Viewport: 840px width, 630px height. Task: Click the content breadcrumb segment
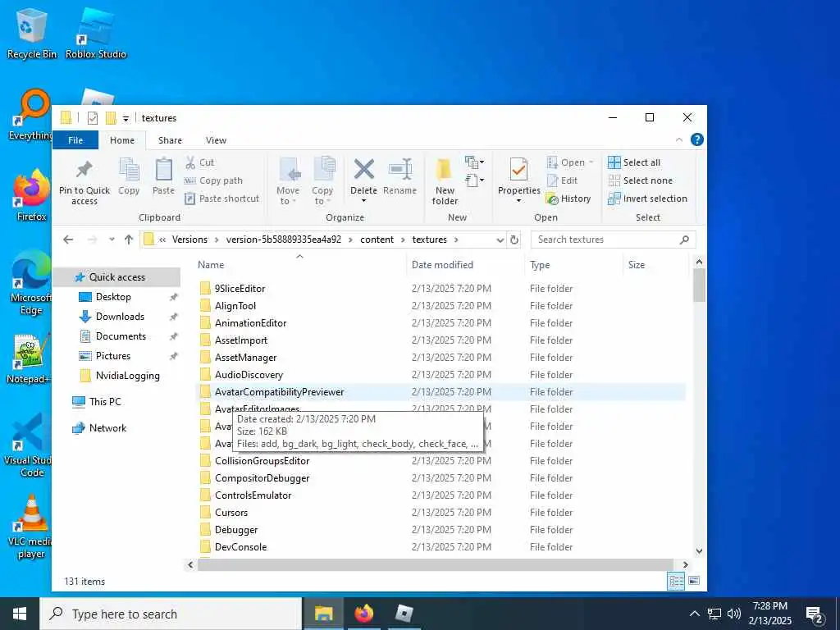377,240
